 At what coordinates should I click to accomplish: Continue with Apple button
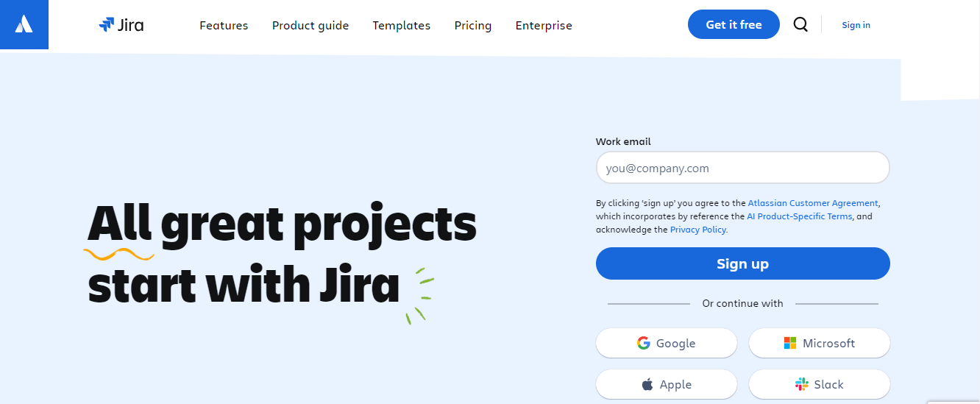pyautogui.click(x=666, y=384)
